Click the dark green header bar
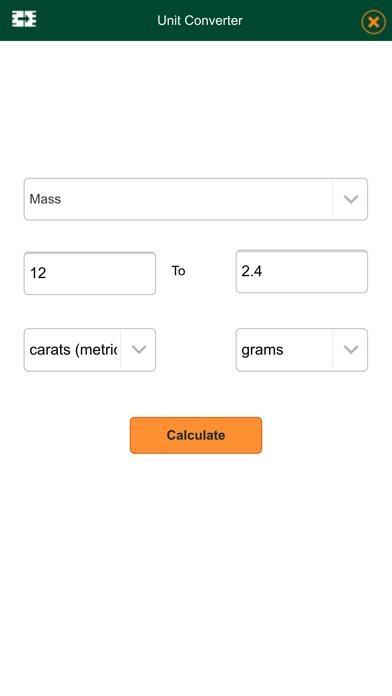392x696 pixels. pos(196,20)
